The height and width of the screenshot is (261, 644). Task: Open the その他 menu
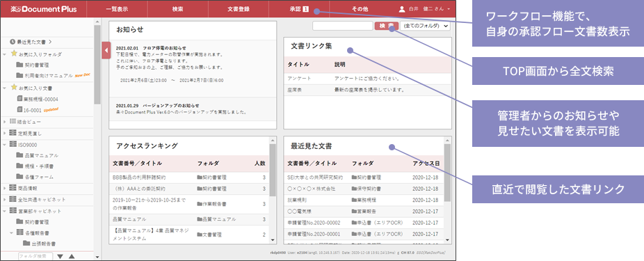(360, 9)
